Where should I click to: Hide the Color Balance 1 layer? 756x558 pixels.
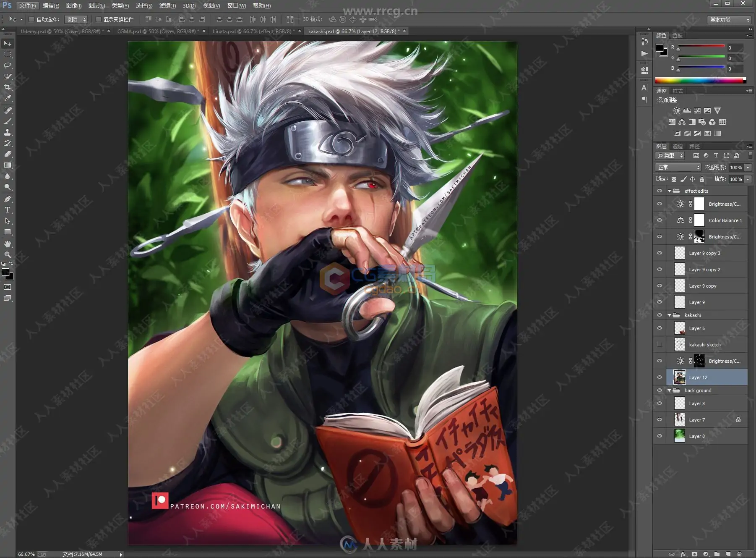660,220
